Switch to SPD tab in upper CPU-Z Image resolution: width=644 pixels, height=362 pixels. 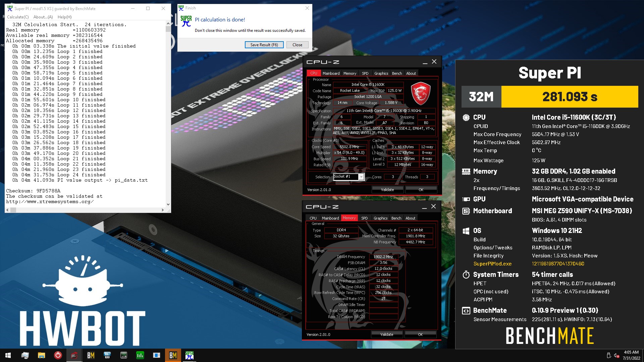[365, 73]
